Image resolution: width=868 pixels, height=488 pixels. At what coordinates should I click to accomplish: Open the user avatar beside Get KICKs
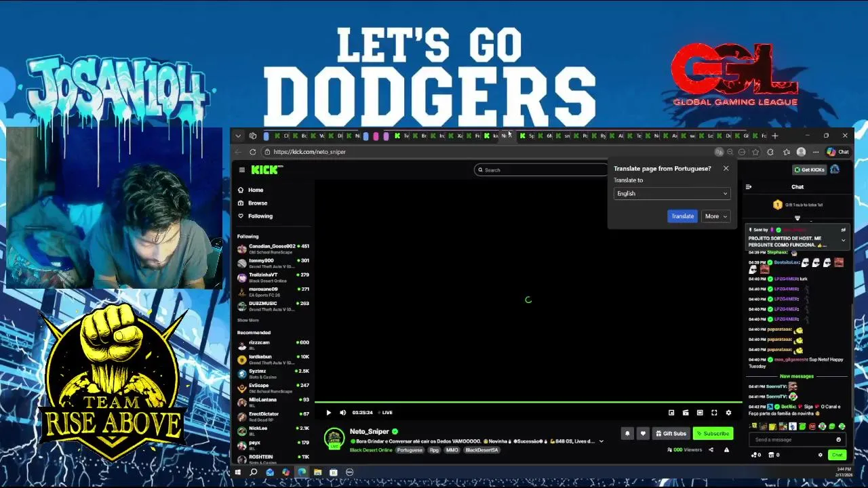click(835, 169)
